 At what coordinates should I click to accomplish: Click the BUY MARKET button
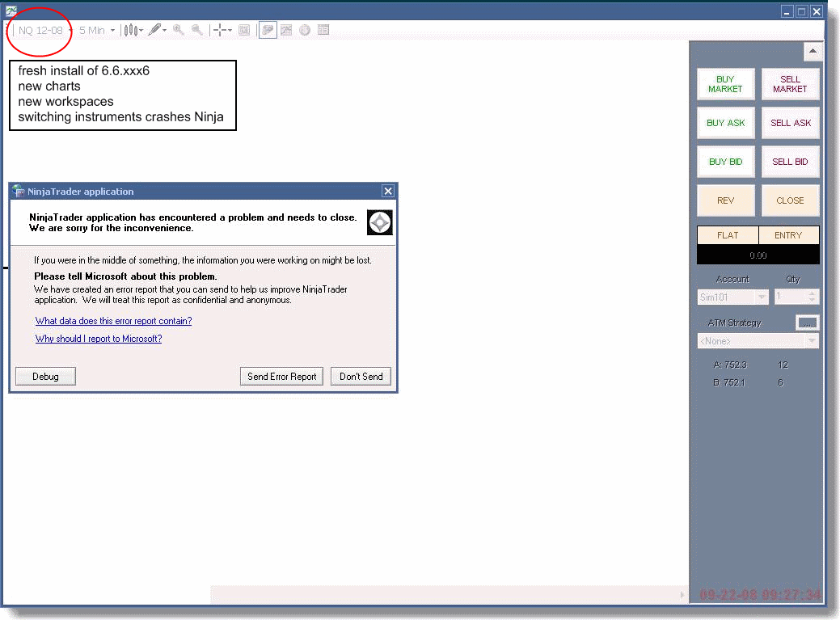(x=725, y=84)
